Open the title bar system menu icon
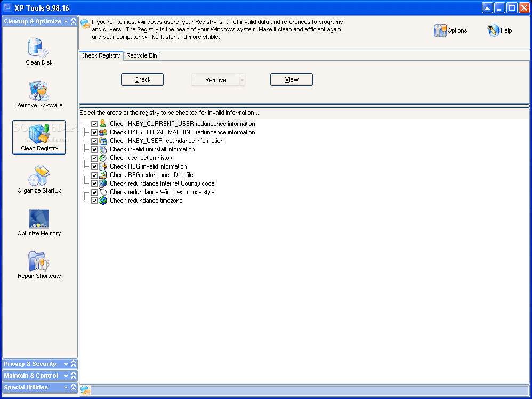 pos(7,7)
